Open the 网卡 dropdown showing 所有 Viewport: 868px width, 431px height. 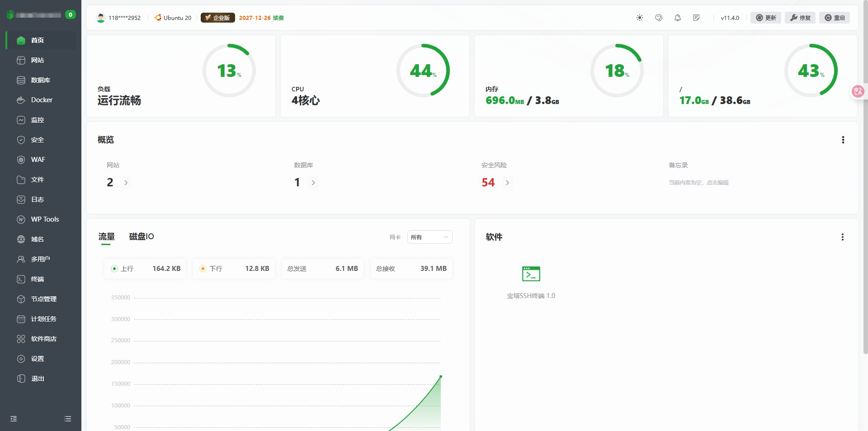(x=429, y=237)
